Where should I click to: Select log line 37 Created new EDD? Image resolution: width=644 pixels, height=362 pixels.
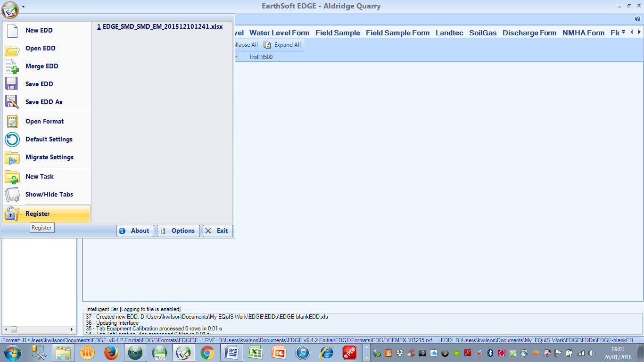(x=206, y=317)
